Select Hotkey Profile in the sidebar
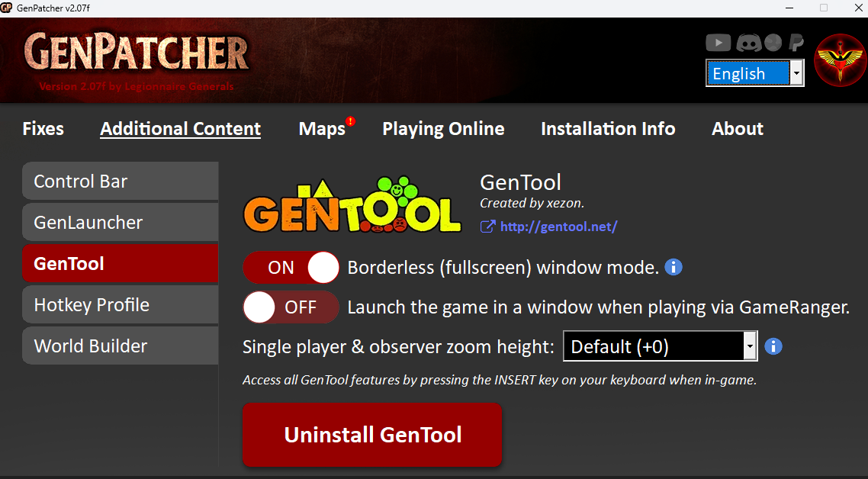 (120, 304)
